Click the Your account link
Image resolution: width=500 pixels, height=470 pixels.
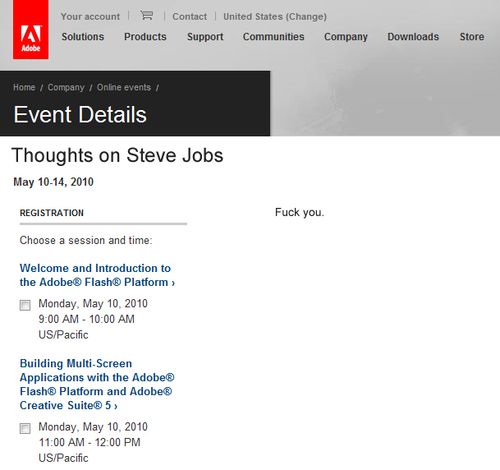pyautogui.click(x=90, y=16)
